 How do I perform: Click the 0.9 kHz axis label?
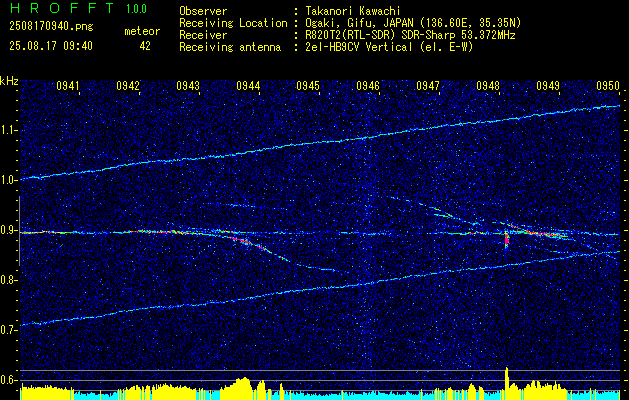point(9,230)
